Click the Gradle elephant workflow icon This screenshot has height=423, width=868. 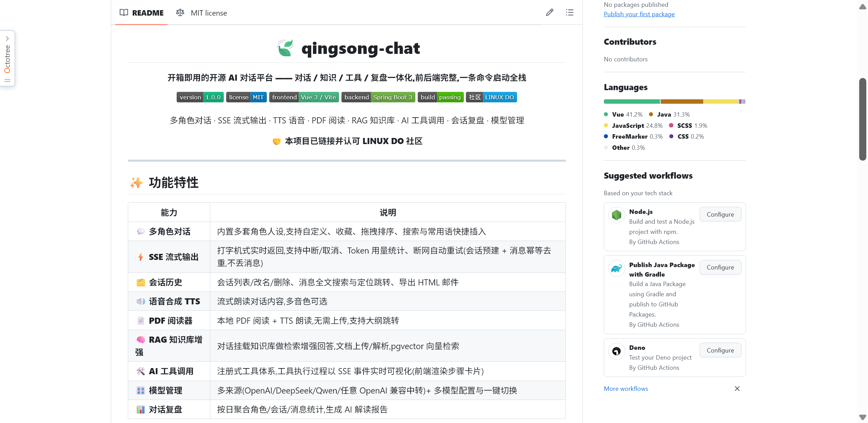click(x=617, y=268)
